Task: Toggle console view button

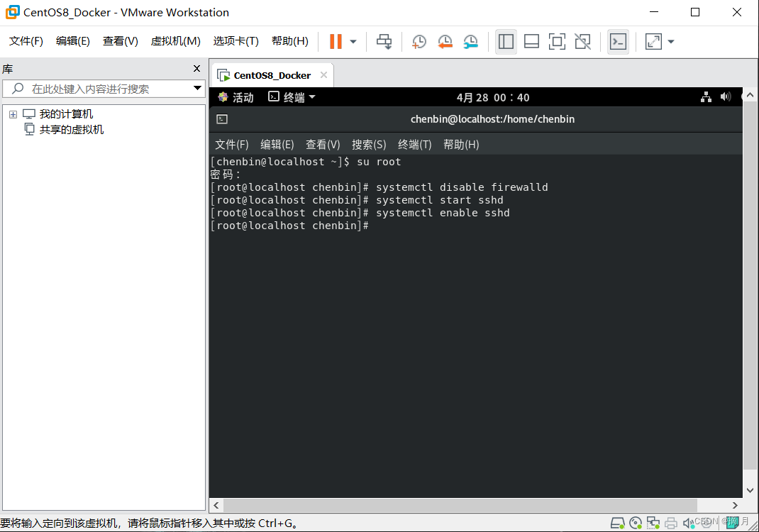Action: 618,42
